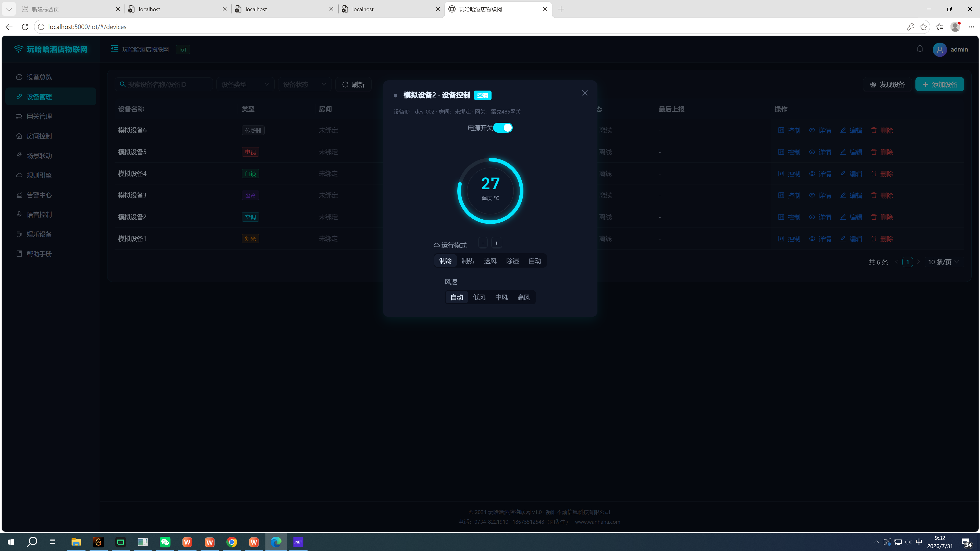Expand the 设备类型 dropdown
The width and height of the screenshot is (980, 551).
(245, 84)
